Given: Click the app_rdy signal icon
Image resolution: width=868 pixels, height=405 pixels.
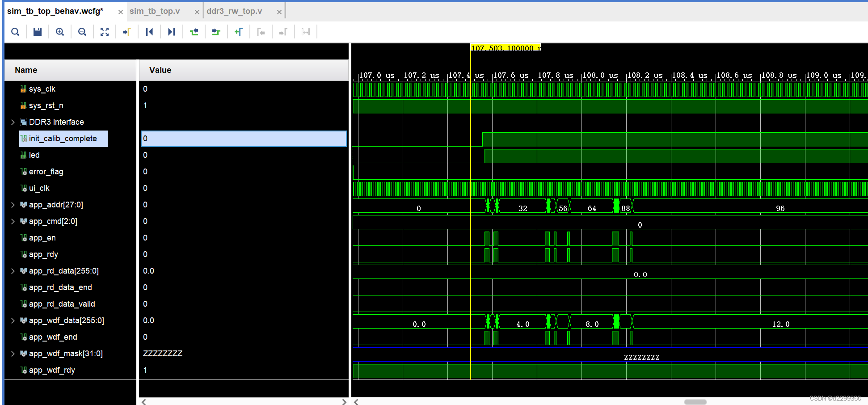Looking at the screenshot, I should [x=23, y=254].
